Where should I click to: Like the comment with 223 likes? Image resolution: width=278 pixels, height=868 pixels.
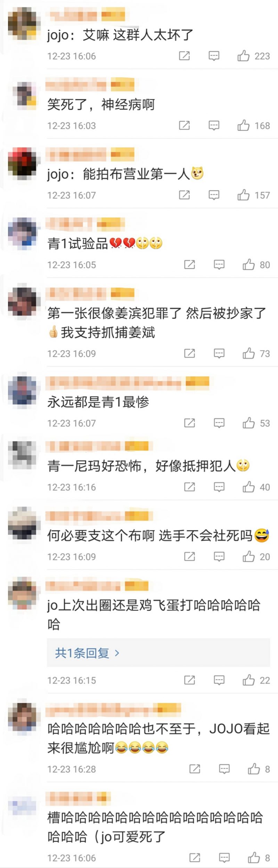(x=244, y=56)
